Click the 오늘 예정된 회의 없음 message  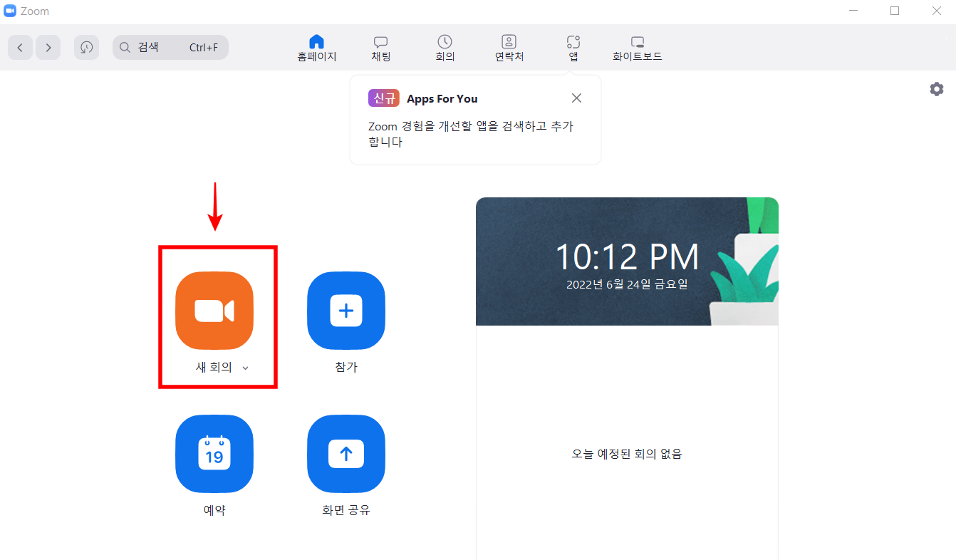click(627, 454)
